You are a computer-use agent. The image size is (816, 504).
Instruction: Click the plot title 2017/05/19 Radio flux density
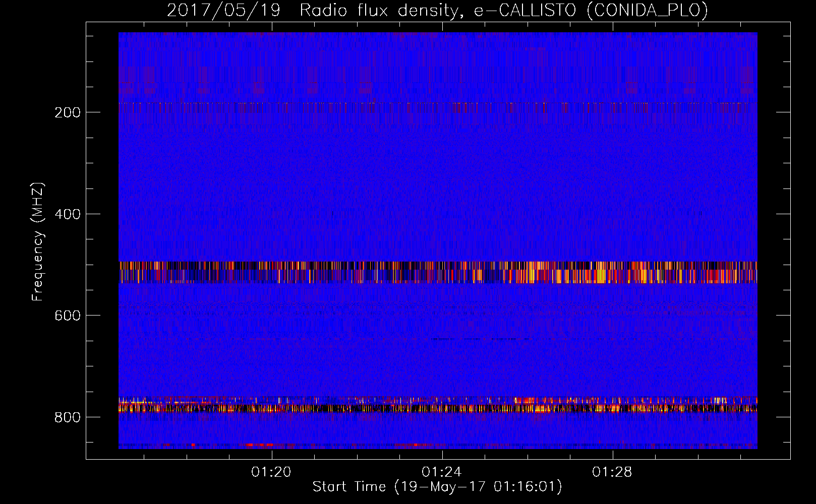coord(437,10)
